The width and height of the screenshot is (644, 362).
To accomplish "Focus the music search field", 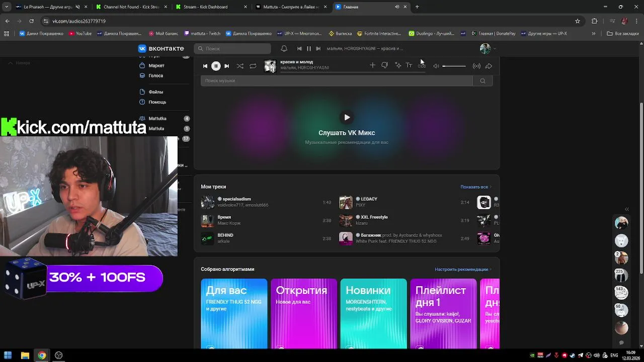I will pos(336,80).
